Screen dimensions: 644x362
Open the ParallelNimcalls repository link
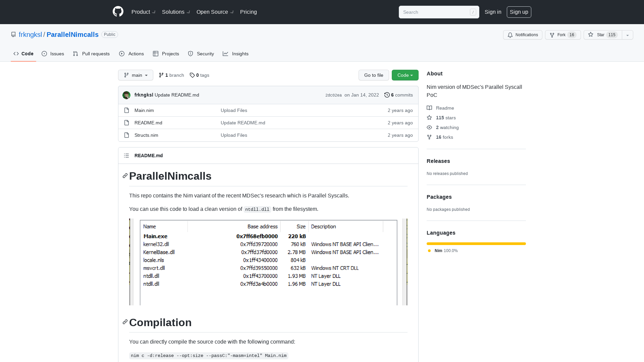tap(72, 35)
